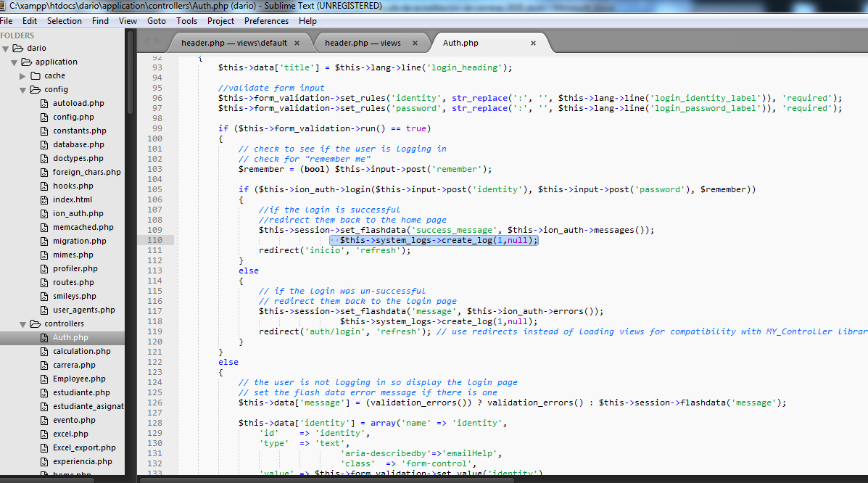The image size is (868, 483).
Task: Click the redirect('inicio', 'refresh') line
Action: click(x=335, y=251)
